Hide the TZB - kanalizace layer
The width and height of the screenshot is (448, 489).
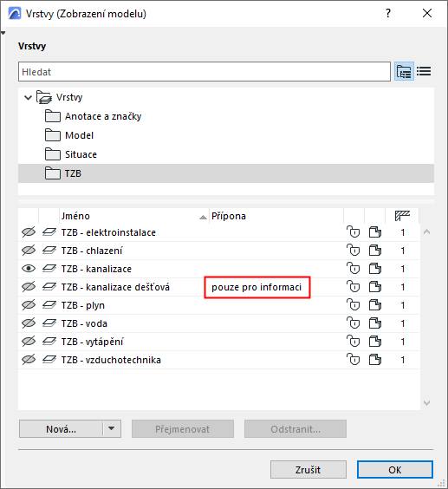point(29,269)
